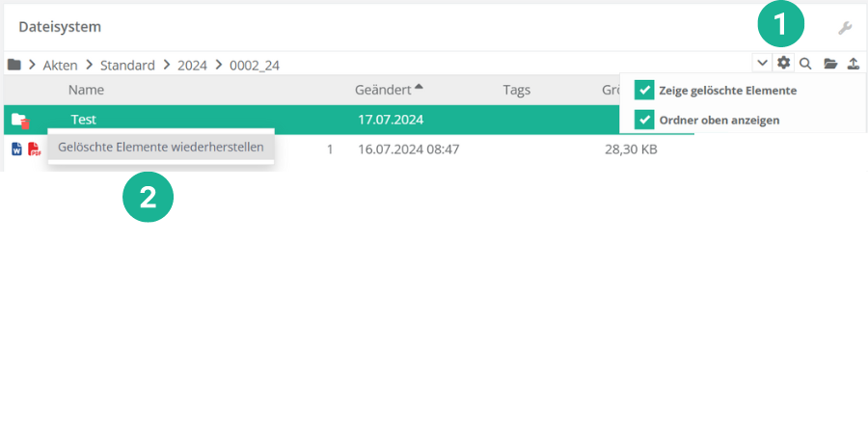Sort by the Geändert column header
The height and width of the screenshot is (434, 868).
click(x=383, y=90)
